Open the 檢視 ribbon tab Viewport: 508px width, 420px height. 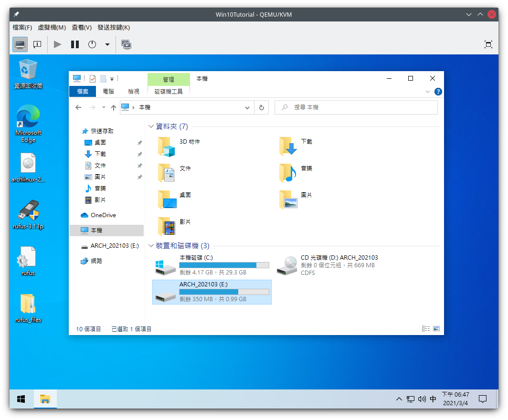coord(134,92)
